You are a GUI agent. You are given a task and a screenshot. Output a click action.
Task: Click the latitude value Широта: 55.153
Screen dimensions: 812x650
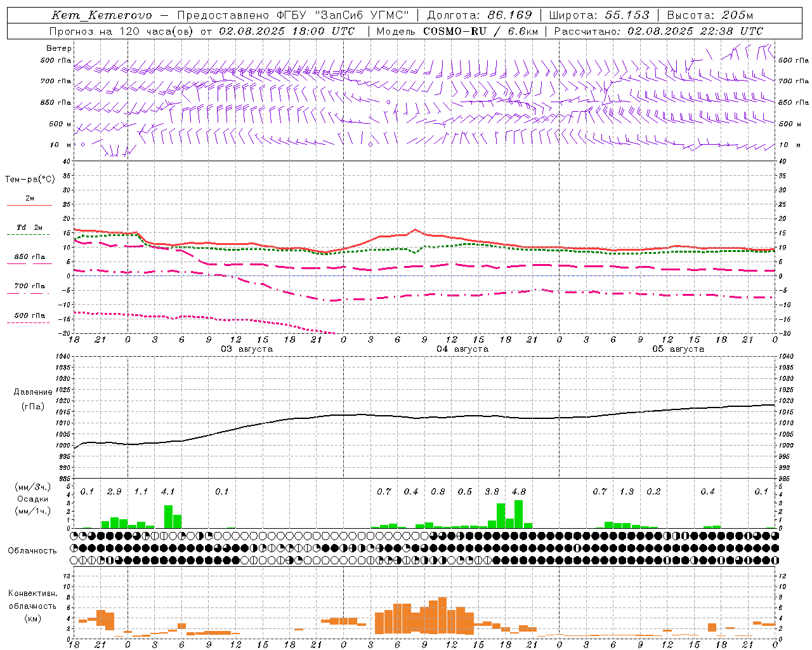[x=599, y=15]
